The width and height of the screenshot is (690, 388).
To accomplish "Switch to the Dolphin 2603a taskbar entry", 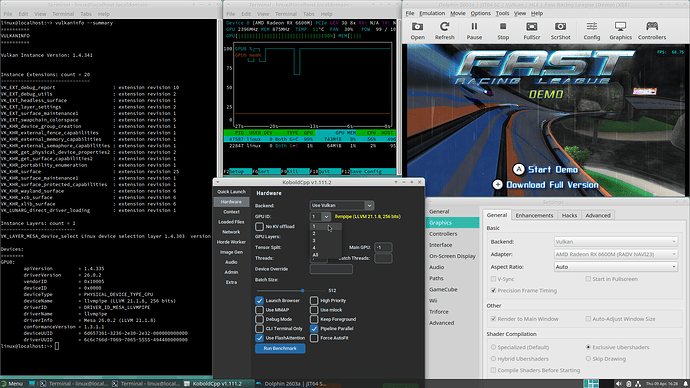I will pyautogui.click(x=291, y=384).
